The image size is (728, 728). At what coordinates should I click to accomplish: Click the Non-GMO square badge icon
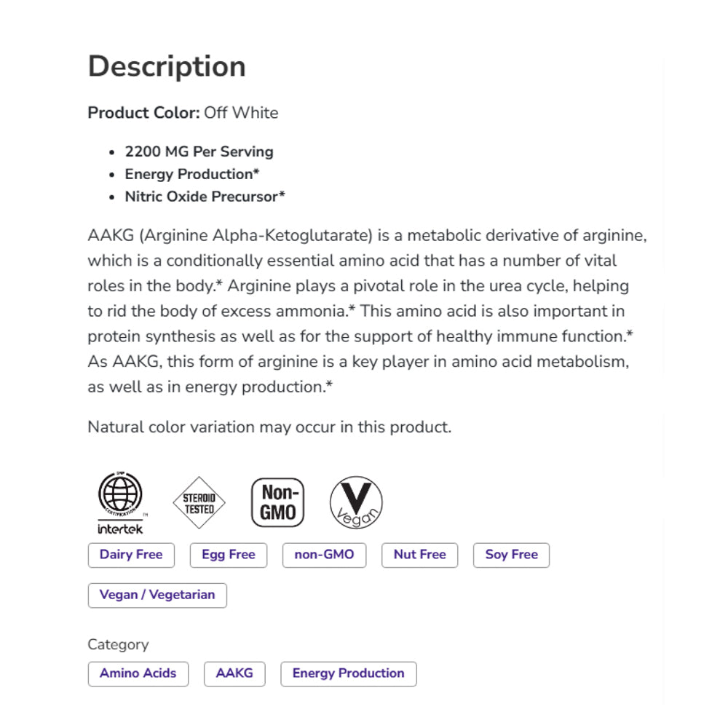pos(277,502)
